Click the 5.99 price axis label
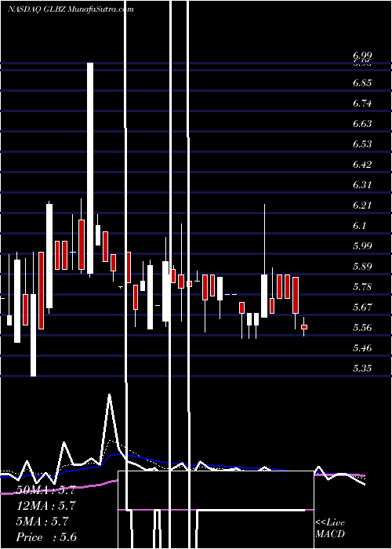 tap(362, 245)
